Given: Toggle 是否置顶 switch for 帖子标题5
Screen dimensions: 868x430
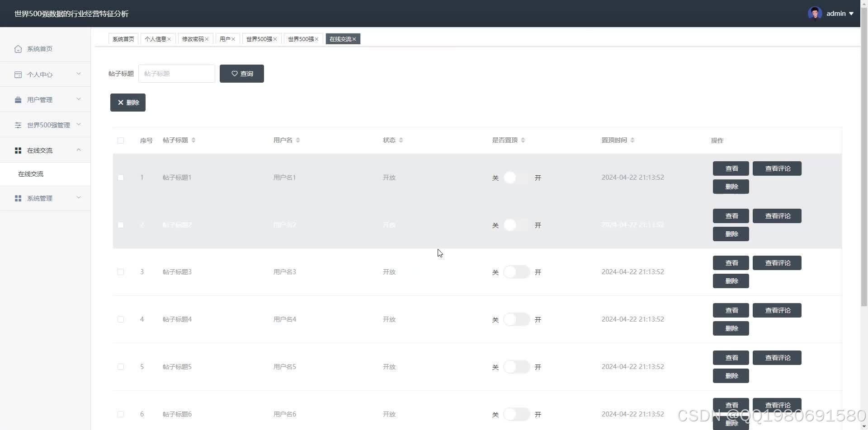Looking at the screenshot, I should pyautogui.click(x=516, y=367).
